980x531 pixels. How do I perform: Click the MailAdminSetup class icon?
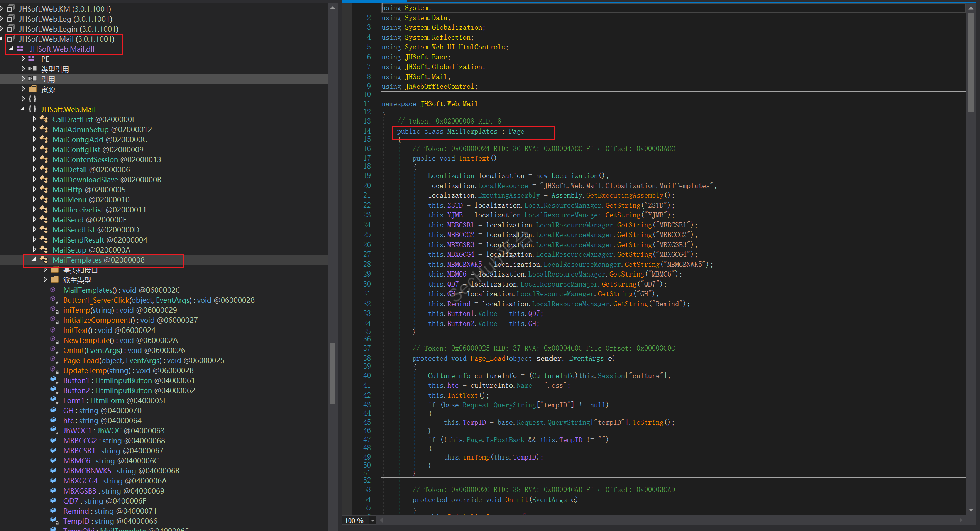pyautogui.click(x=44, y=129)
